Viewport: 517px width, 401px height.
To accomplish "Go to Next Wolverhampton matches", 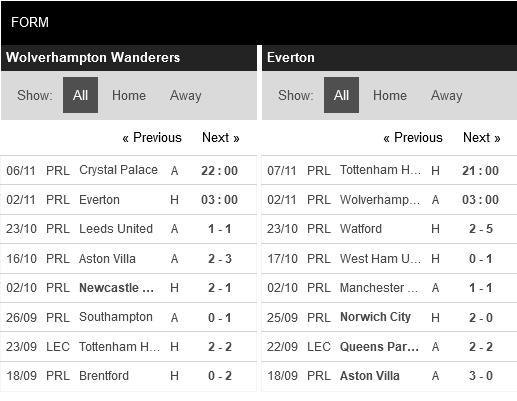I will pos(221,137).
